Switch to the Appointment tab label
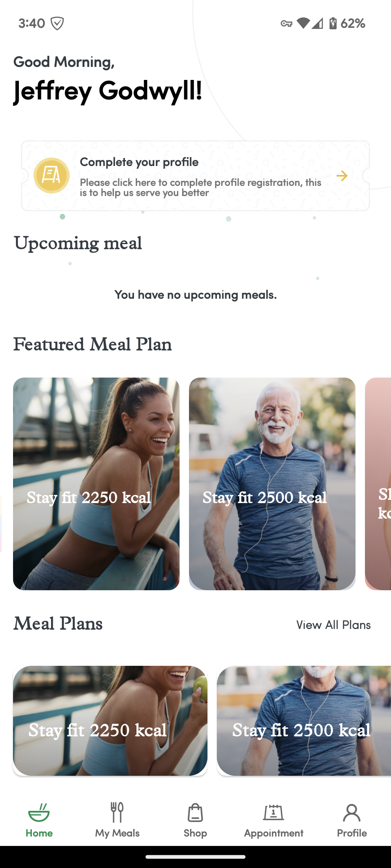This screenshot has height=868, width=391. 273,833
